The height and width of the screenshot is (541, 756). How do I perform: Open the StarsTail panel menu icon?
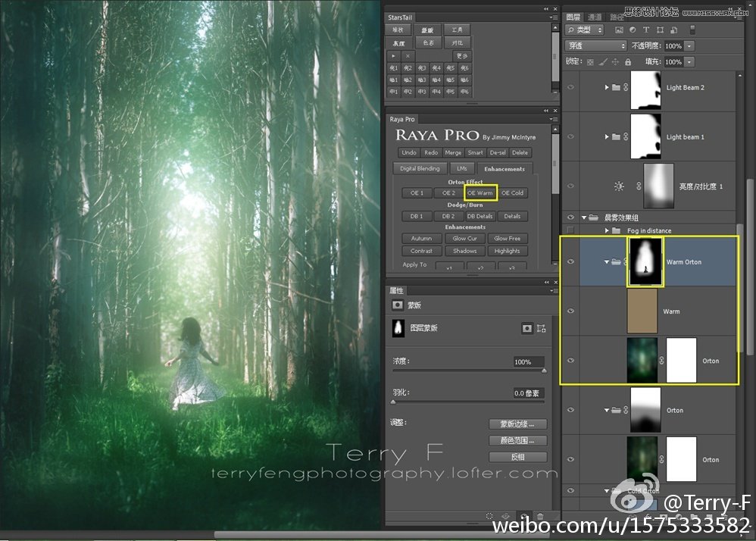(x=552, y=17)
